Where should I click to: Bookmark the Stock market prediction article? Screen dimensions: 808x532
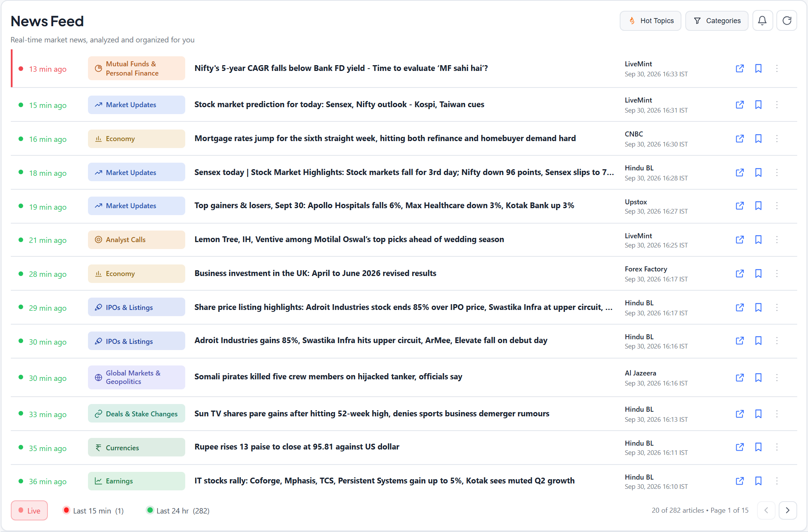click(758, 105)
